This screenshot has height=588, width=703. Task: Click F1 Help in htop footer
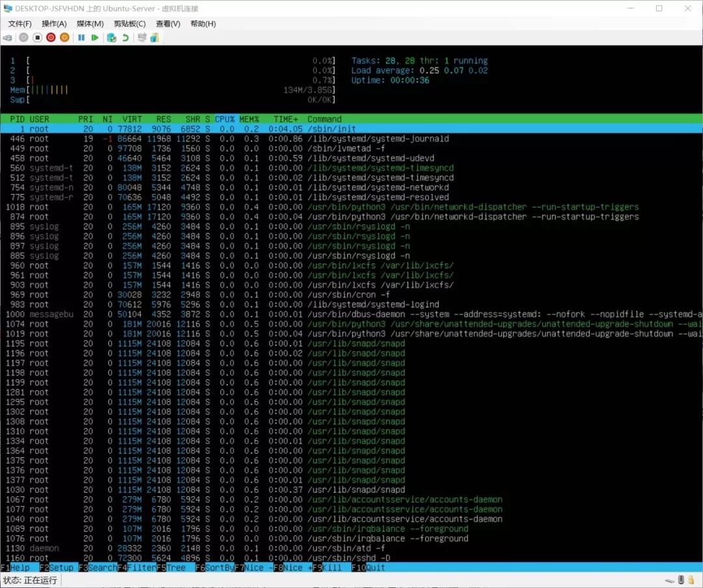click(x=15, y=568)
